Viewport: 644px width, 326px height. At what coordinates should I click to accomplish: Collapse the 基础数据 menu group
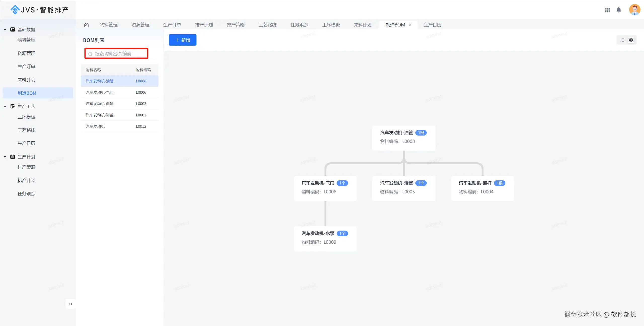(x=5, y=29)
